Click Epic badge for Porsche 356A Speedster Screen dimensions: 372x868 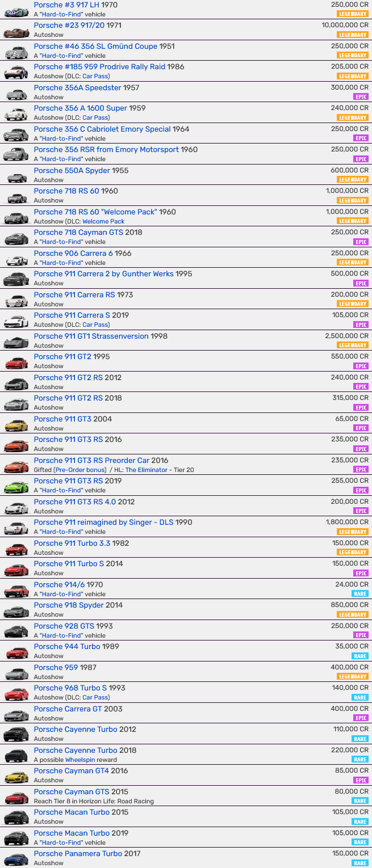pyautogui.click(x=361, y=97)
